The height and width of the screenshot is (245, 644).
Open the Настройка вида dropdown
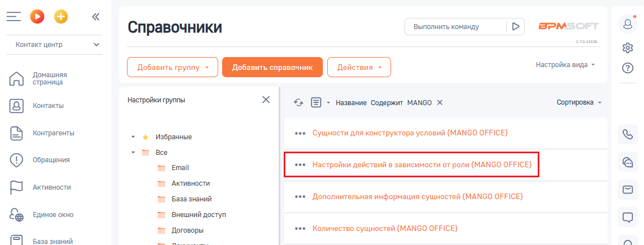pyautogui.click(x=566, y=65)
